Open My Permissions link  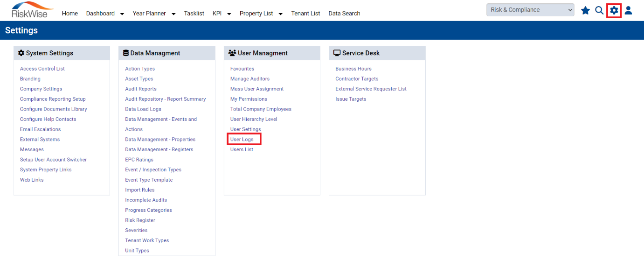click(249, 99)
